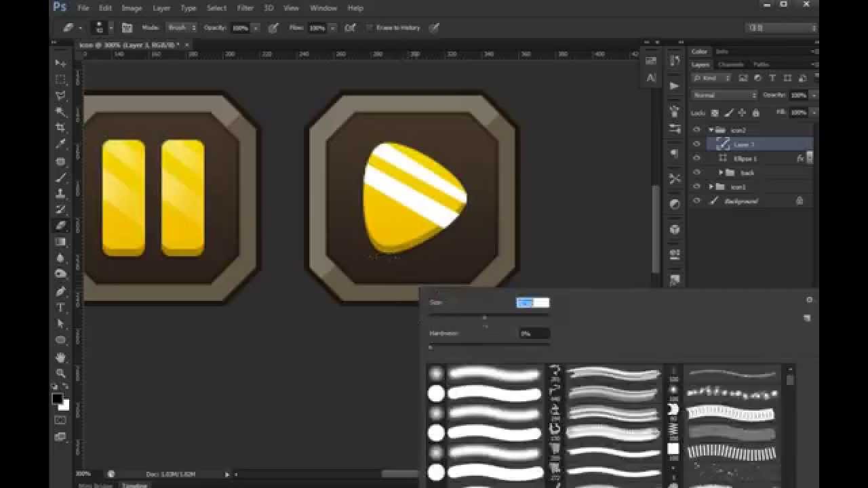Open the layer Kind filter dropdown
This screenshot has width=868, height=488.
pos(713,79)
